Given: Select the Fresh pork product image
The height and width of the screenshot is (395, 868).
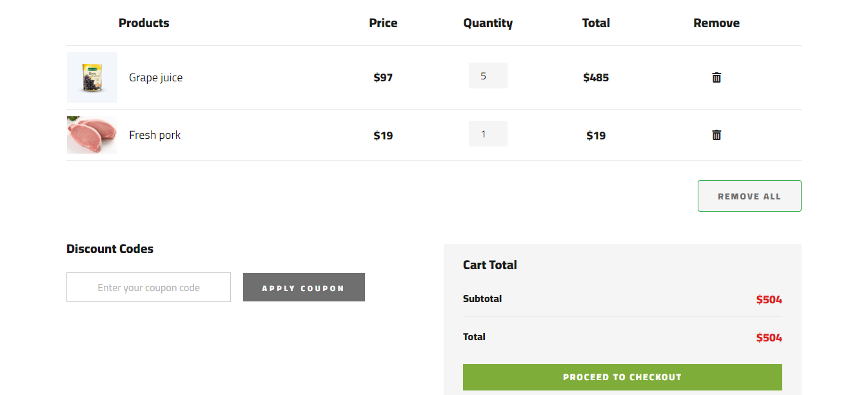Looking at the screenshot, I should [x=92, y=135].
